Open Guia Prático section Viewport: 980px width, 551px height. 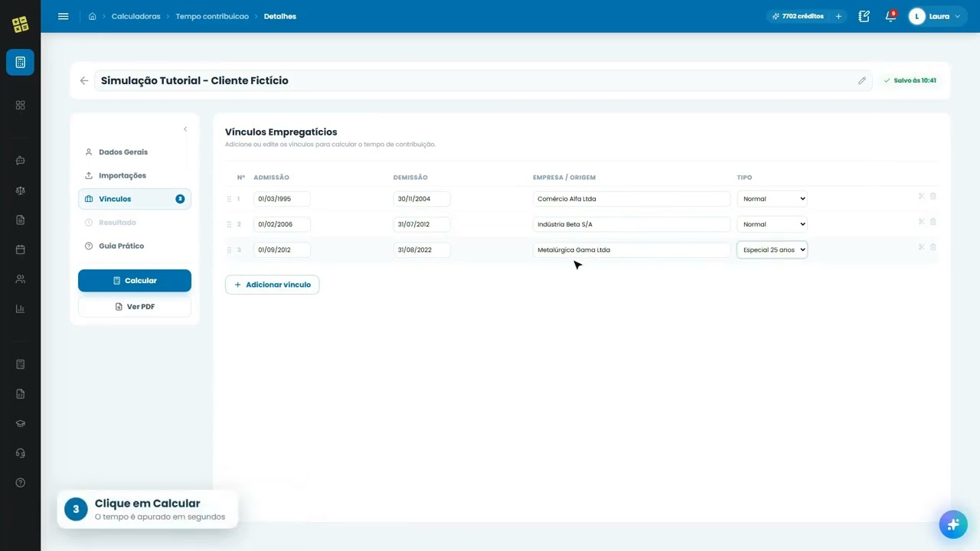[x=134, y=246]
